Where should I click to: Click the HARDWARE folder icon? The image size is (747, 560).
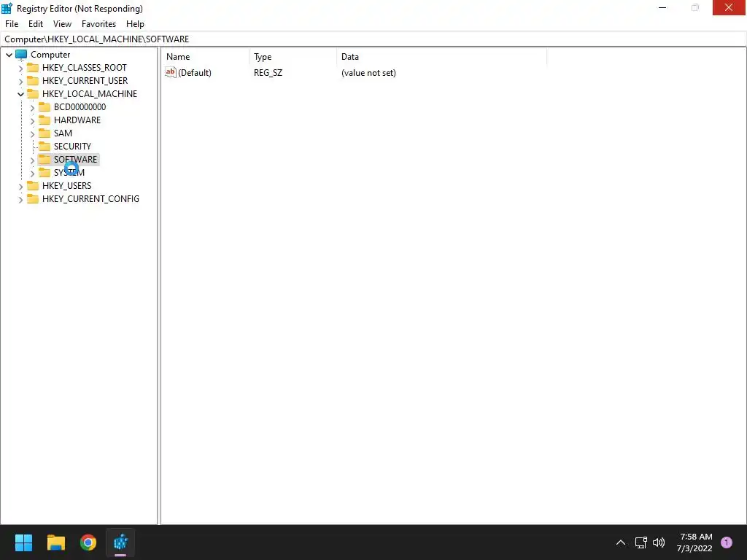click(44, 120)
